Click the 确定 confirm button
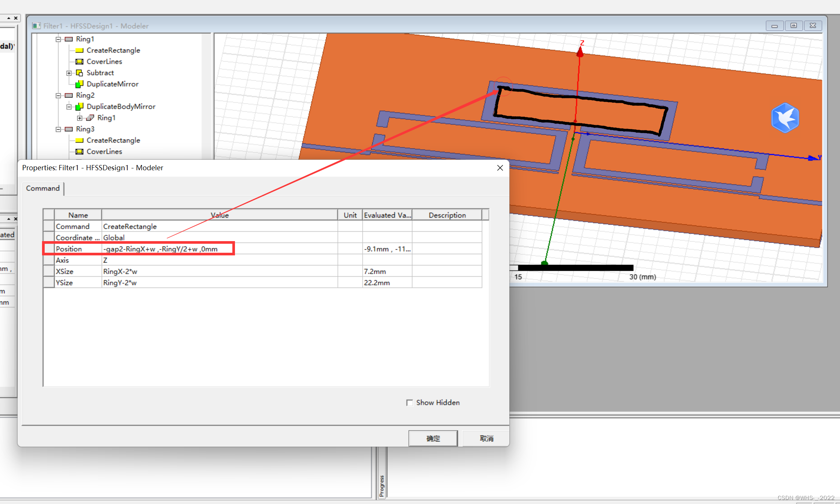The image size is (840, 504). [x=433, y=438]
